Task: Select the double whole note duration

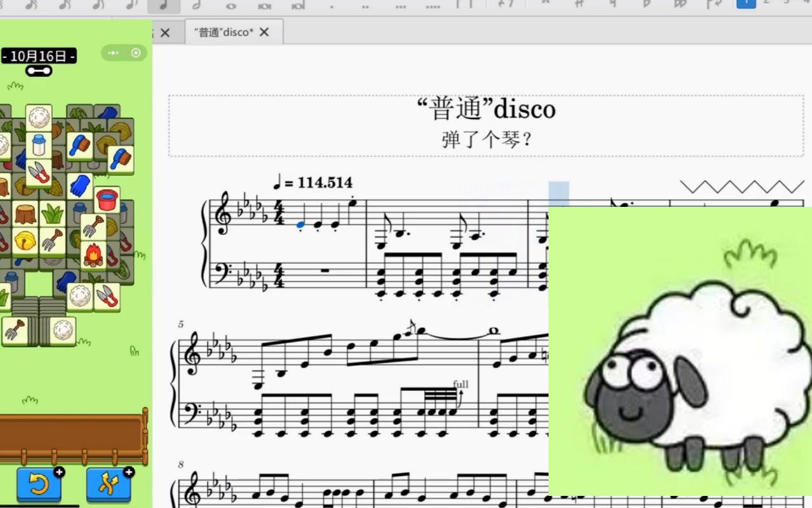Action: (265, 6)
